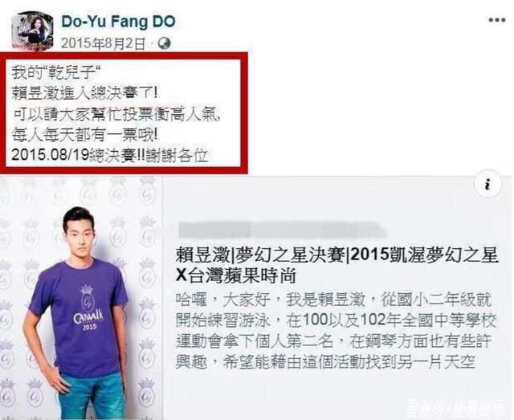
Task: Click the post text 我的"乾兒子"
Action: point(55,72)
